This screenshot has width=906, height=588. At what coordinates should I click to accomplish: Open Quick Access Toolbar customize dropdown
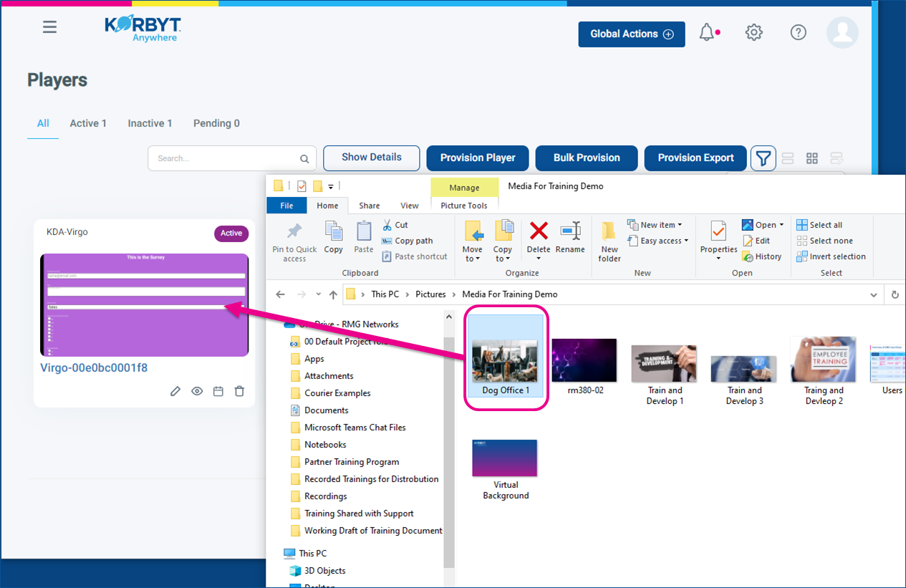click(x=331, y=187)
